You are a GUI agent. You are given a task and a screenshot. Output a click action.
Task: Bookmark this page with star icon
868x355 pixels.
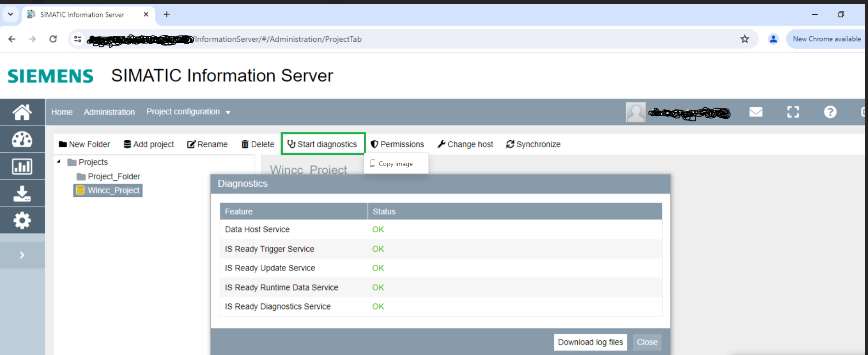click(744, 39)
